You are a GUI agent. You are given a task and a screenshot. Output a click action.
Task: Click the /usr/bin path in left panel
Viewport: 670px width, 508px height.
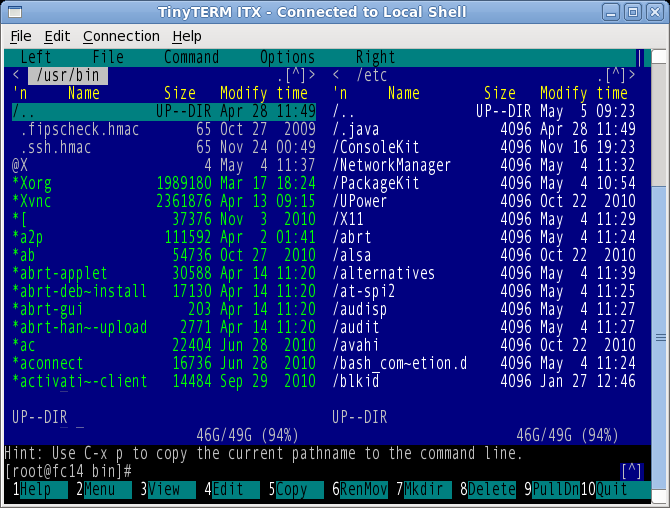pos(68,75)
